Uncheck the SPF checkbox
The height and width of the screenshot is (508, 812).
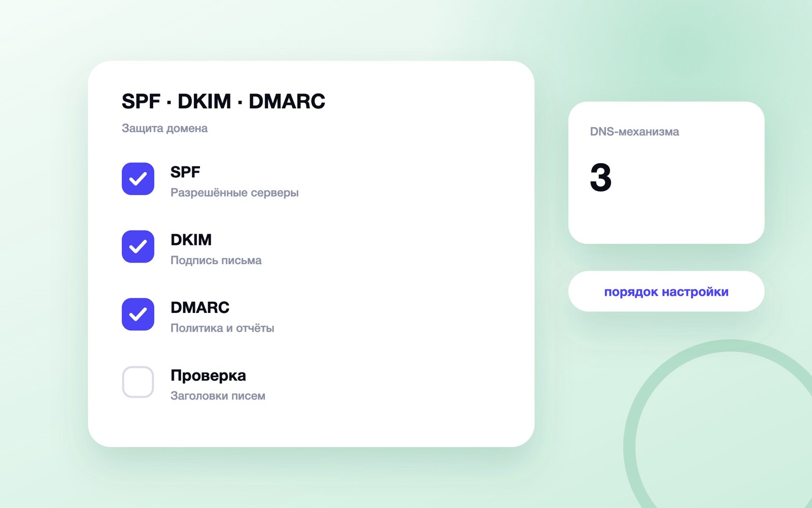coord(138,179)
